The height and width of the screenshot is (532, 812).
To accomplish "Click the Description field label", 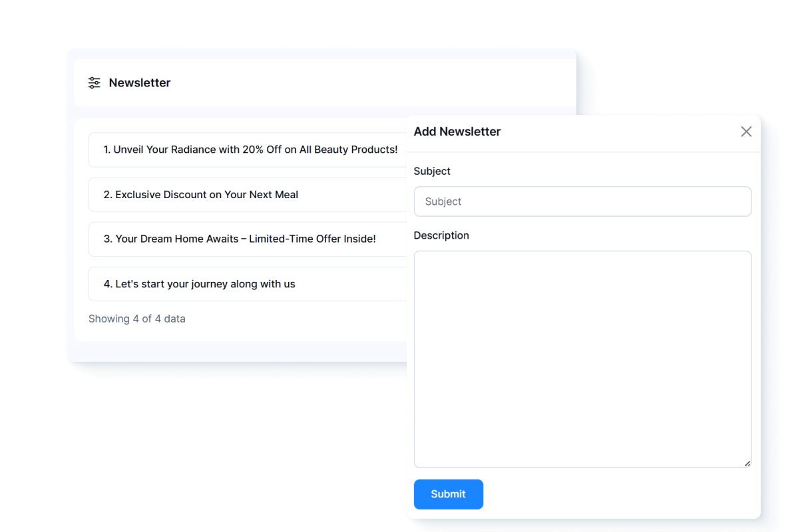I will [441, 235].
